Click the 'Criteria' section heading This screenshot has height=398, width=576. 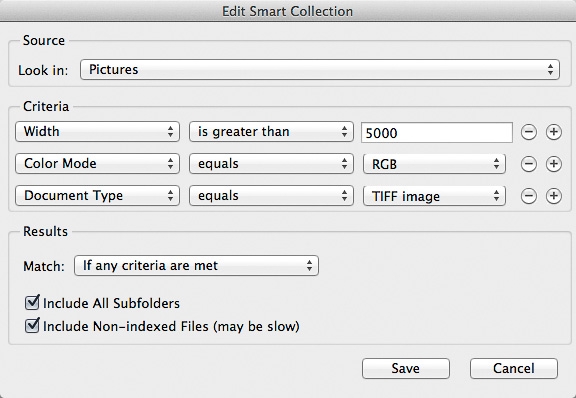click(46, 106)
